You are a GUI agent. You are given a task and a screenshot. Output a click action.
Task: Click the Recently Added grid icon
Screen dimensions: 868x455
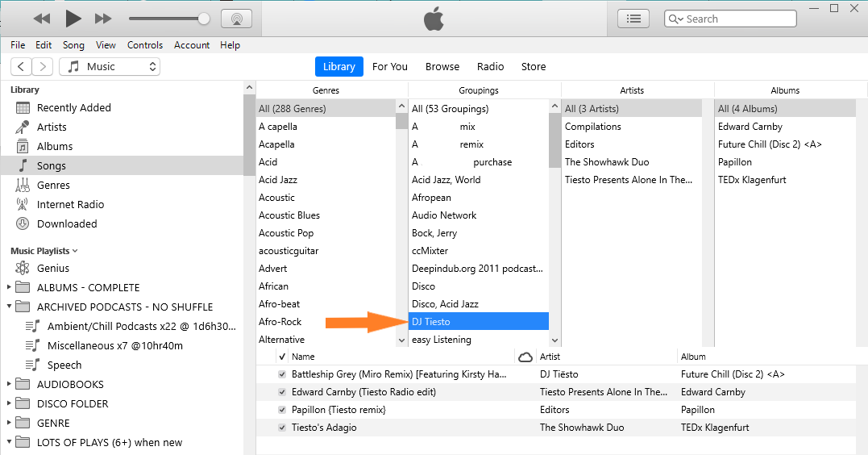click(x=23, y=107)
